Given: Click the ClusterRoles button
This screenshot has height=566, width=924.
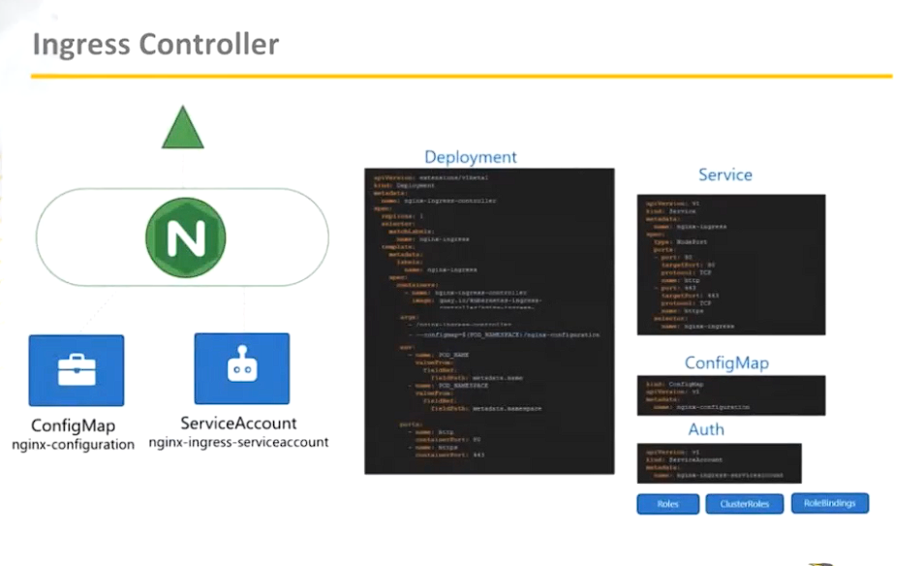Looking at the screenshot, I should 744,503.
